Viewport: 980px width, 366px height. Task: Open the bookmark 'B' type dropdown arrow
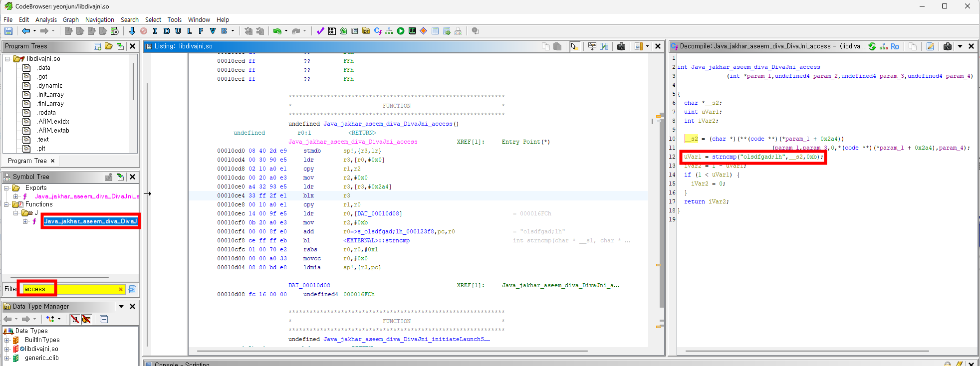tap(233, 31)
